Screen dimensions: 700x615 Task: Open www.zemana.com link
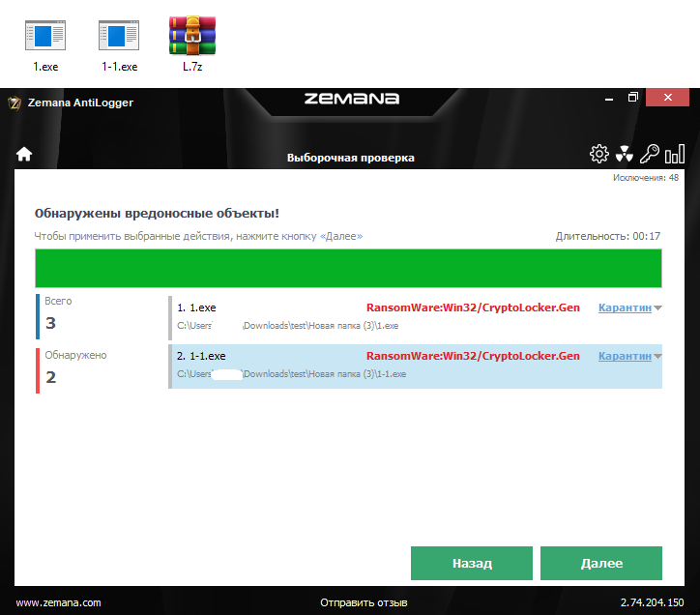pyautogui.click(x=58, y=602)
